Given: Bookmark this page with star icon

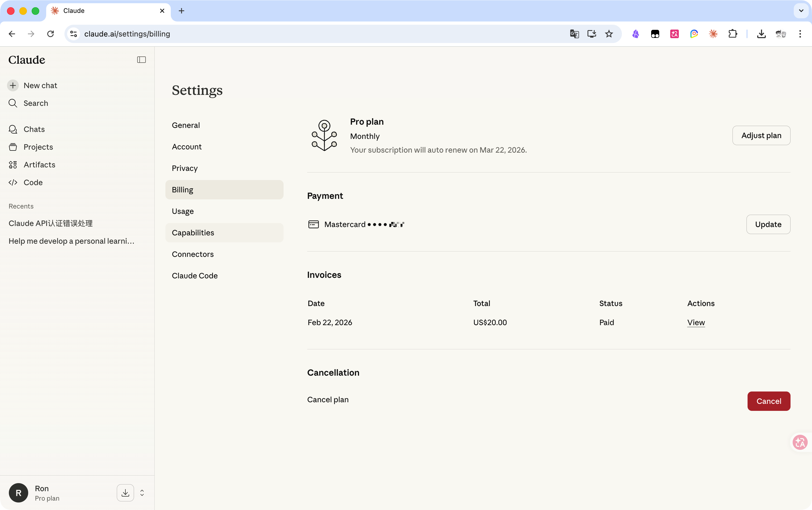Looking at the screenshot, I should (x=609, y=34).
